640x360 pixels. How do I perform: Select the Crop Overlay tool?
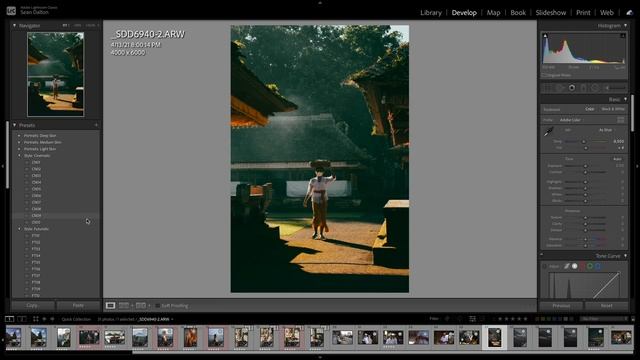tap(548, 88)
